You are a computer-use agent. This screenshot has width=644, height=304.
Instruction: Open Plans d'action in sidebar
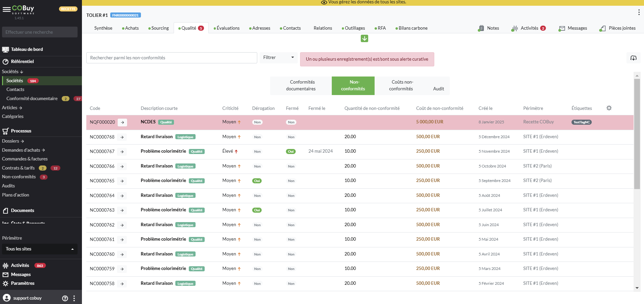click(16, 195)
